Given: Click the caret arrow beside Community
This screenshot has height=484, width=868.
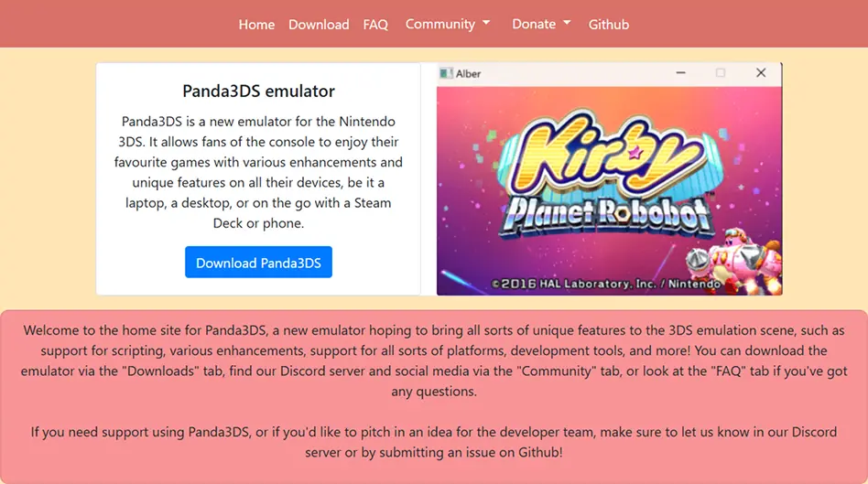Looking at the screenshot, I should (486, 23).
